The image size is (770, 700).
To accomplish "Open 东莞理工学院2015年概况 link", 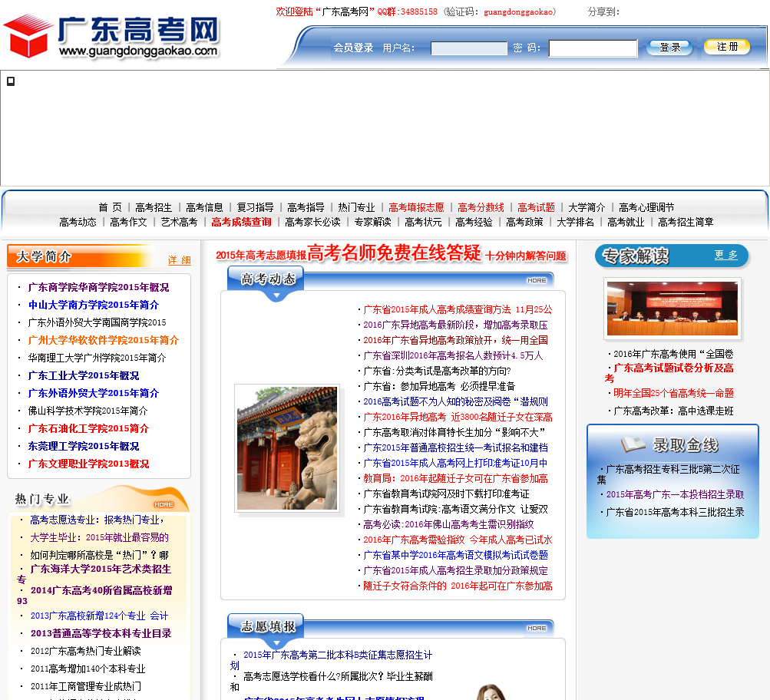I will click(84, 446).
